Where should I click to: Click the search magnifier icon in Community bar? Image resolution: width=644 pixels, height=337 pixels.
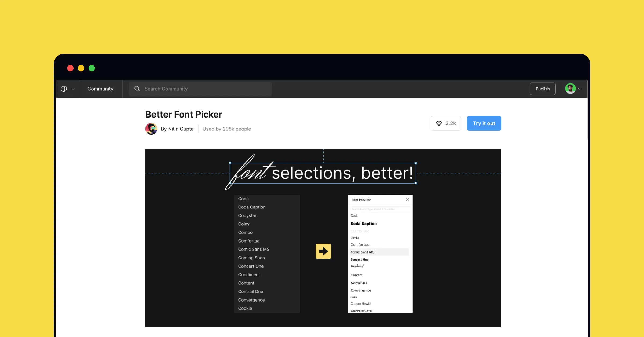[x=137, y=89]
